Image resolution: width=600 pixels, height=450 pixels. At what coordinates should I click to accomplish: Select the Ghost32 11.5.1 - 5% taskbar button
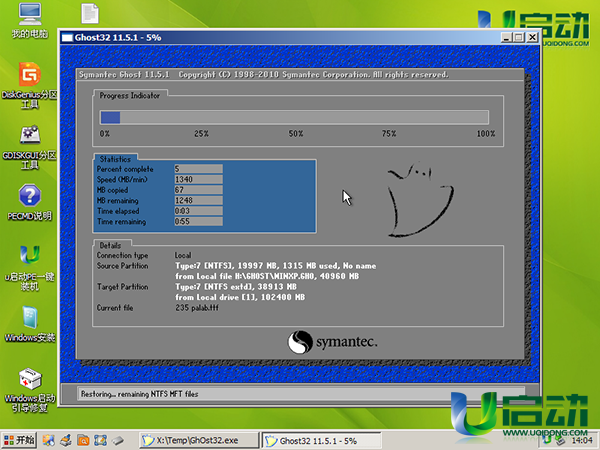(x=320, y=440)
